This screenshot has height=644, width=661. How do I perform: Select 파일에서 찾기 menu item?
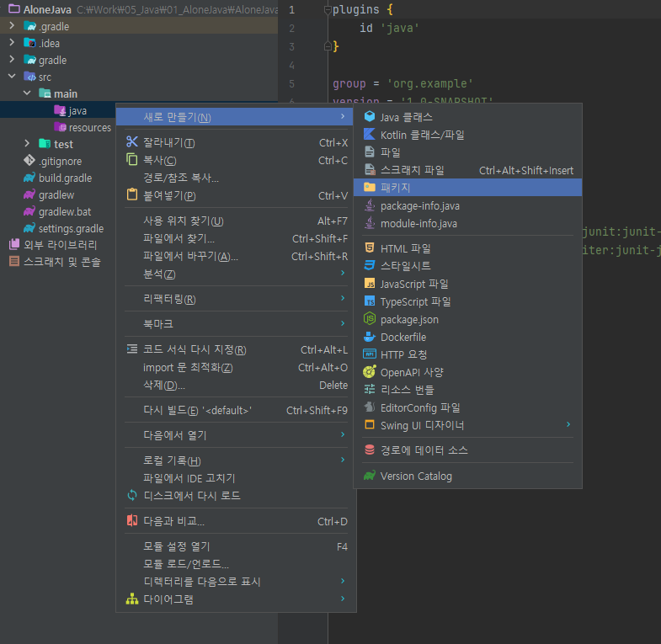pos(236,238)
